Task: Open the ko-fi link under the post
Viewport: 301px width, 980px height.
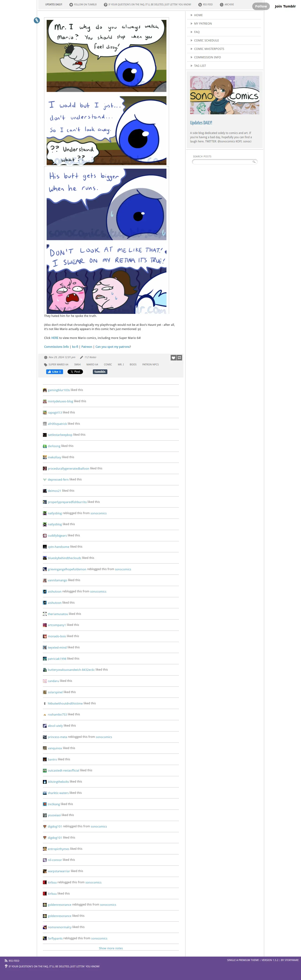Action: click(x=75, y=347)
